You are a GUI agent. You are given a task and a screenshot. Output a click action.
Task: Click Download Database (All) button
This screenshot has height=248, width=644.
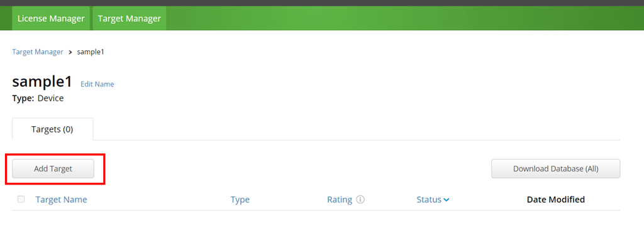556,169
